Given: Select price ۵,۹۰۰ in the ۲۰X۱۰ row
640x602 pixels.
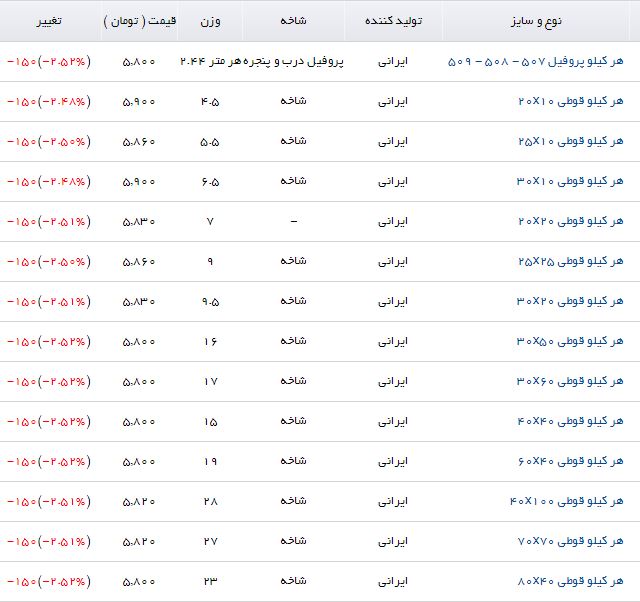Looking at the screenshot, I should tap(139, 102).
